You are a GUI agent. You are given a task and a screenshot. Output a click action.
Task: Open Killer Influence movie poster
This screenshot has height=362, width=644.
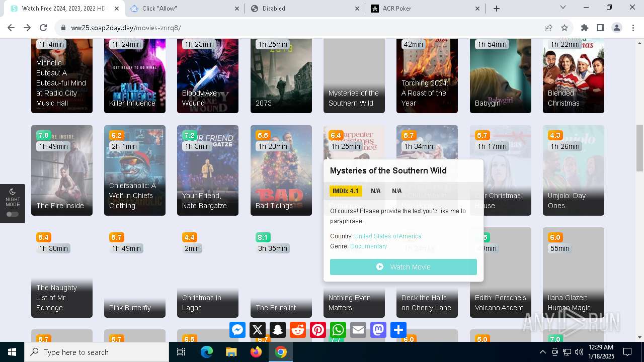pyautogui.click(x=135, y=75)
